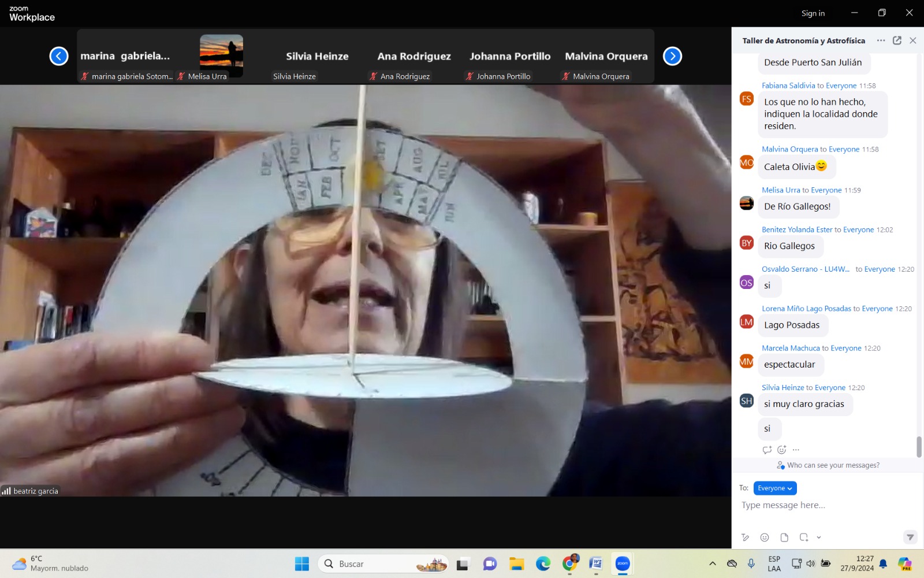Expand screenshot options arrow in chat
This screenshot has width=924, height=578.
(x=819, y=538)
